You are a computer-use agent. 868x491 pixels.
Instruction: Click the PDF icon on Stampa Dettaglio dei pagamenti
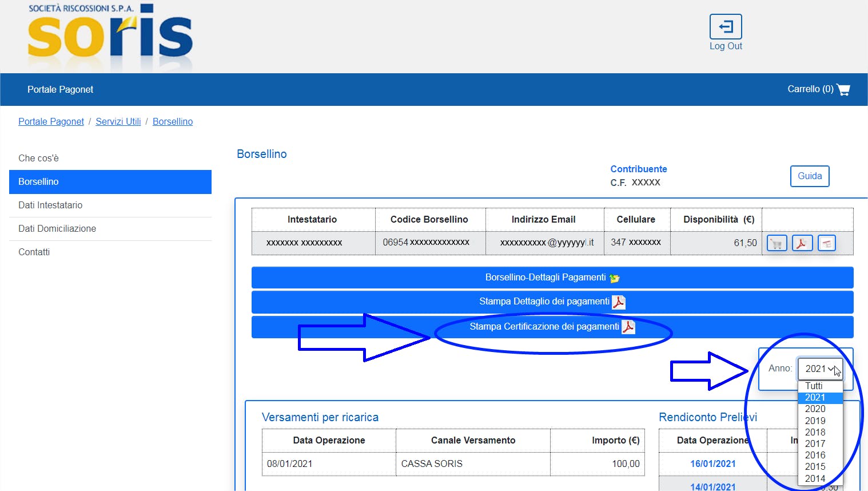tap(619, 302)
